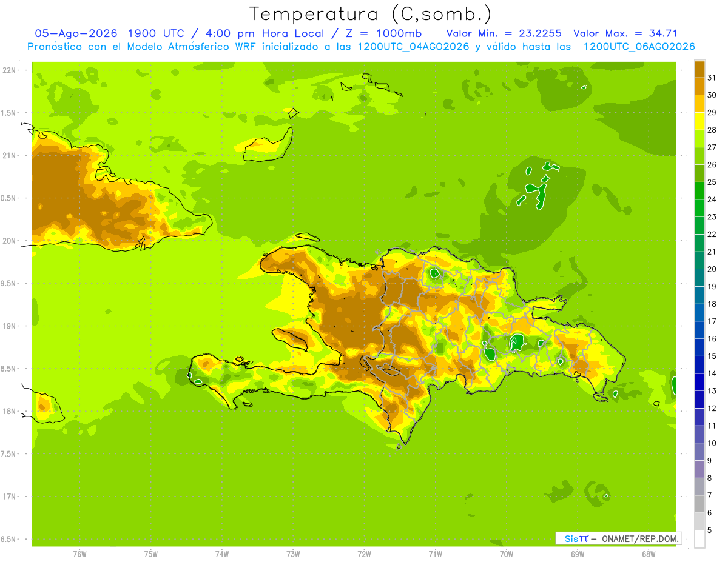Viewport: 728px width, 562px height.
Task: Click the 71W longitude axis label
Action: coord(435,554)
